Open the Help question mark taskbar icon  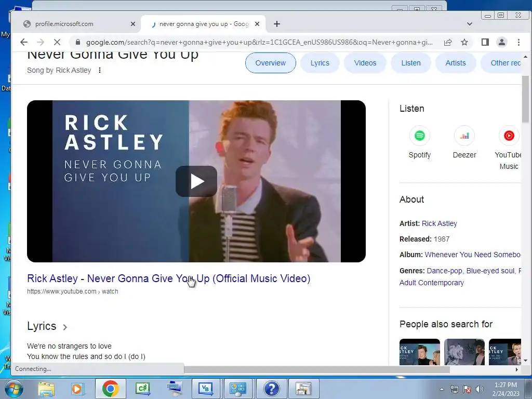coord(271,389)
